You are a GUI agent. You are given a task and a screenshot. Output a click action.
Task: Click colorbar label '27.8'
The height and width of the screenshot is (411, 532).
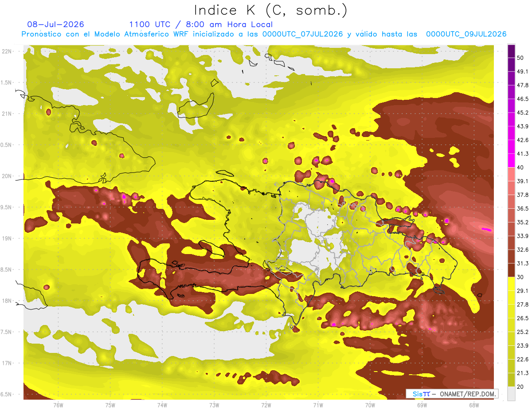(x=522, y=305)
